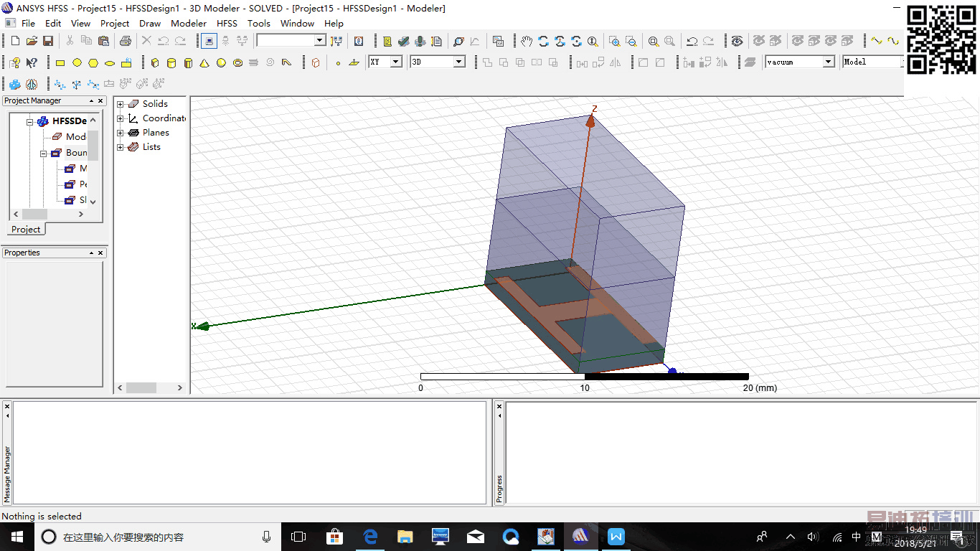This screenshot has height=551, width=980.
Task: Select the Draw rectangle tool
Action: pyautogui.click(x=60, y=63)
